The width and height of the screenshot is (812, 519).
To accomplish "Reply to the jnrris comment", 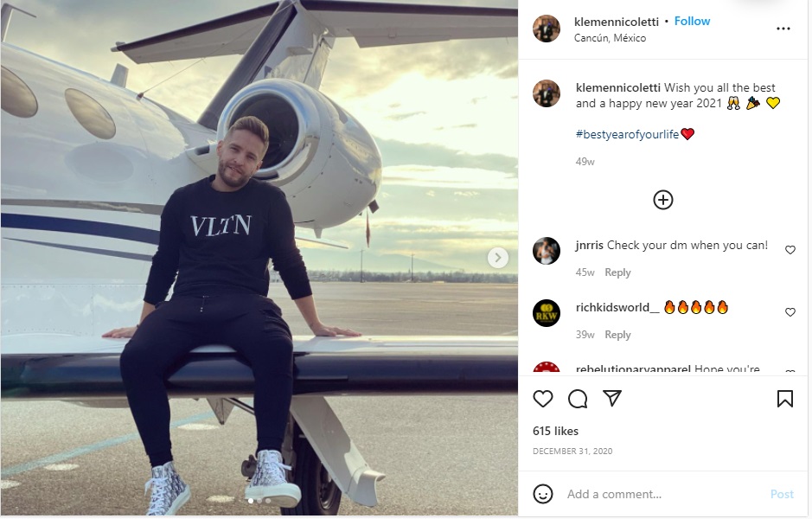I will [x=617, y=272].
